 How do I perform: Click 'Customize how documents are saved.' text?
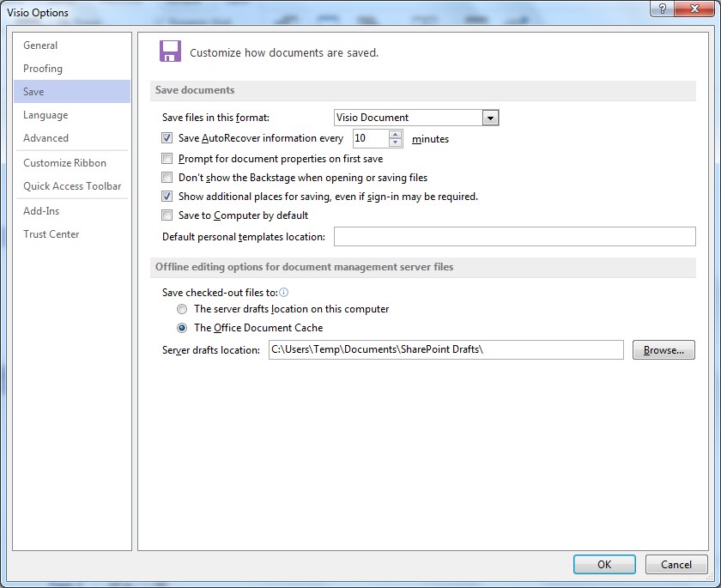click(x=284, y=53)
